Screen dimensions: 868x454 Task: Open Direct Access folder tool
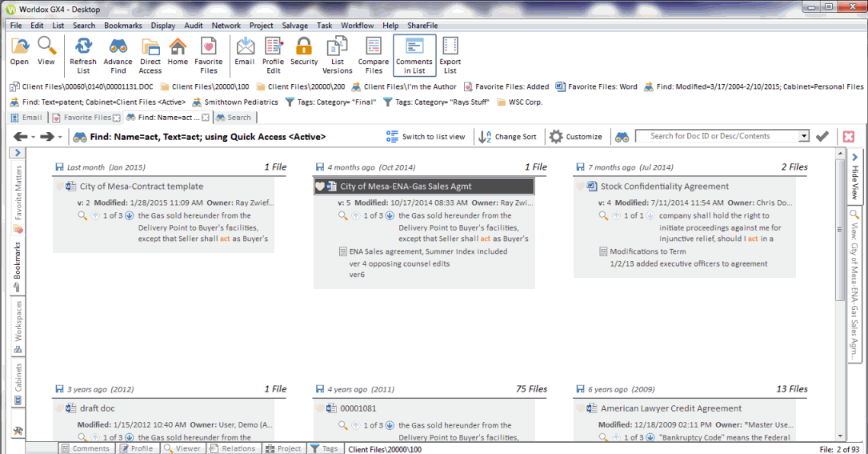pyautogui.click(x=150, y=55)
